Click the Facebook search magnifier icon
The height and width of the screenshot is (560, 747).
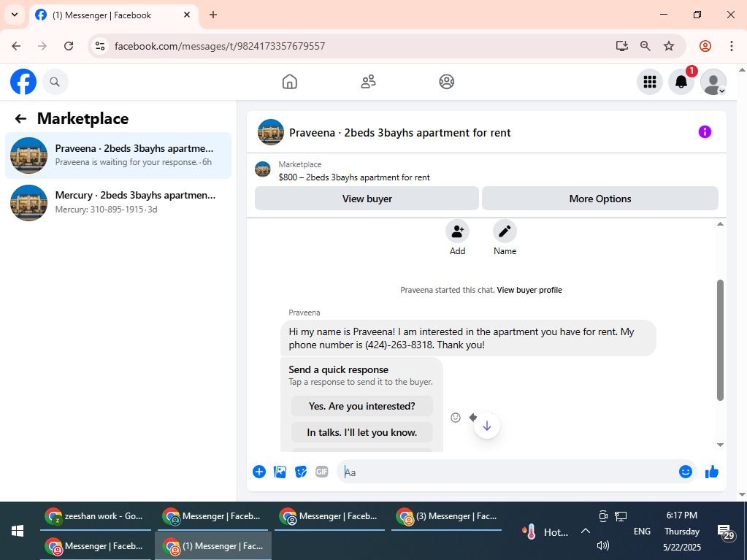(x=55, y=82)
